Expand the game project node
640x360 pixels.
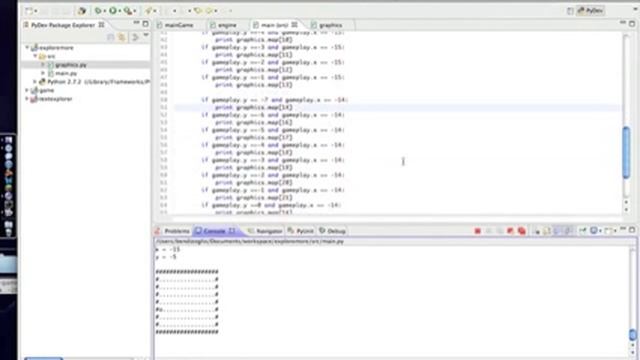(27, 90)
